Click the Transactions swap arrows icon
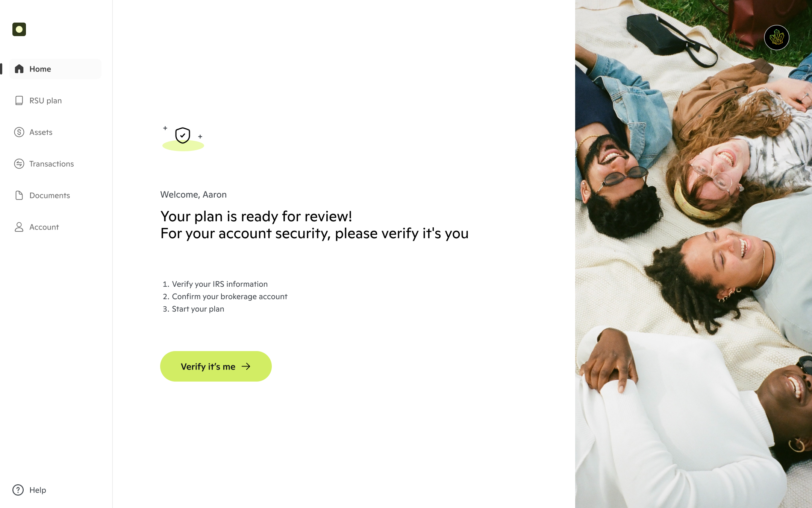Viewport: 812px width, 508px height. [19, 164]
